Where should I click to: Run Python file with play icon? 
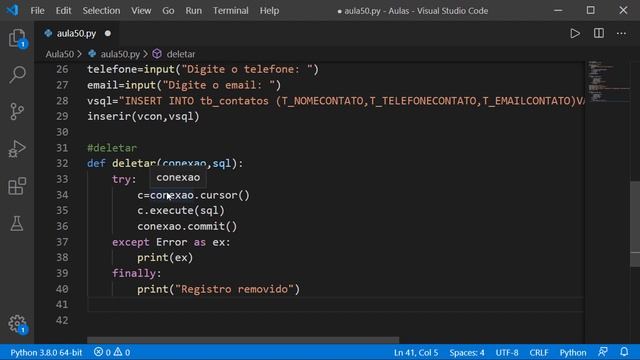(x=575, y=33)
